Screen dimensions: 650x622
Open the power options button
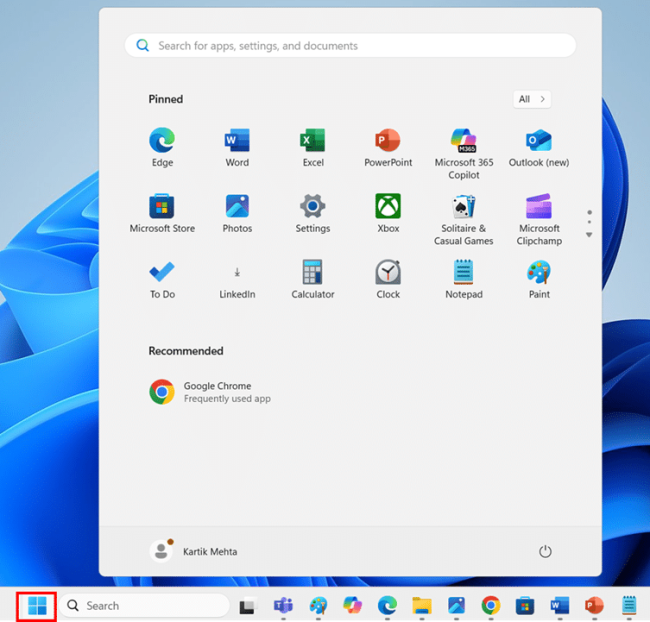(x=545, y=552)
